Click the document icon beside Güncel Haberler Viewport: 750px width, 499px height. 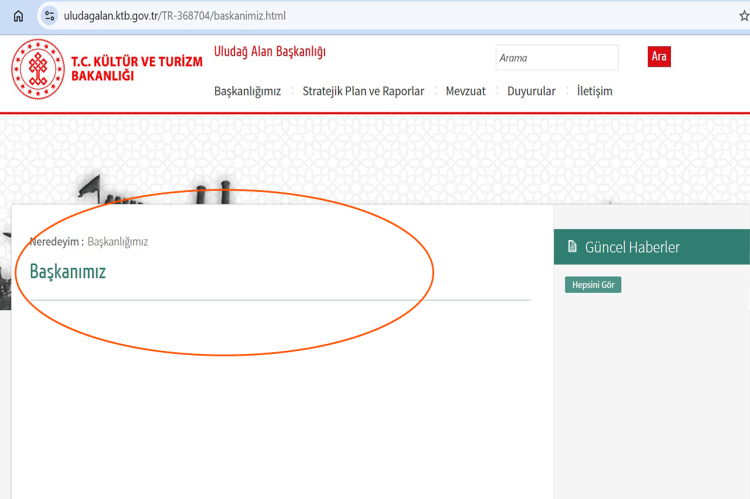click(572, 247)
